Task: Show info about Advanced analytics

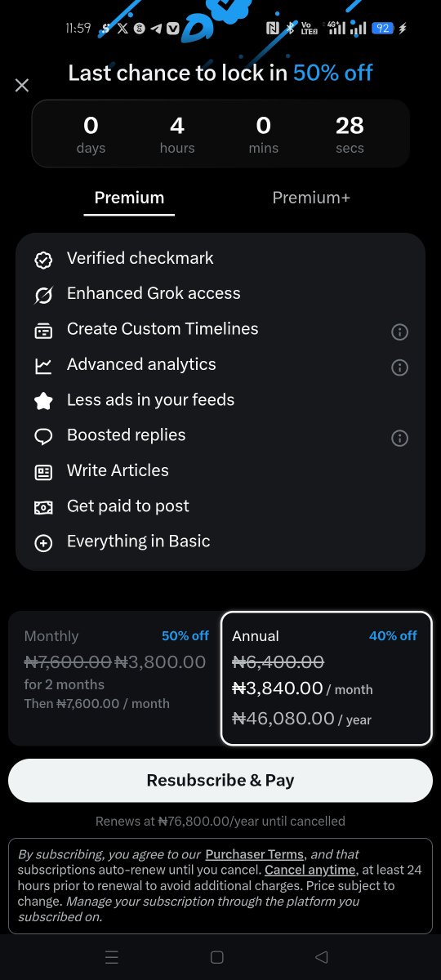Action: point(399,367)
